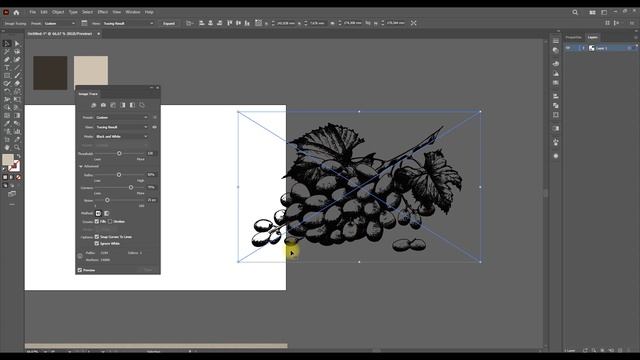Image resolution: width=640 pixels, height=360 pixels.
Task: Select the Paintbrush tool
Action: pyautogui.click(x=17, y=76)
